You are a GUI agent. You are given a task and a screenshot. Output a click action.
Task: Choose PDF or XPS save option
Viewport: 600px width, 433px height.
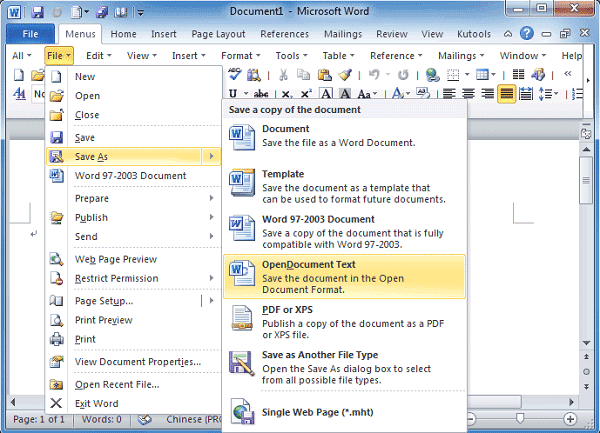coord(344,322)
